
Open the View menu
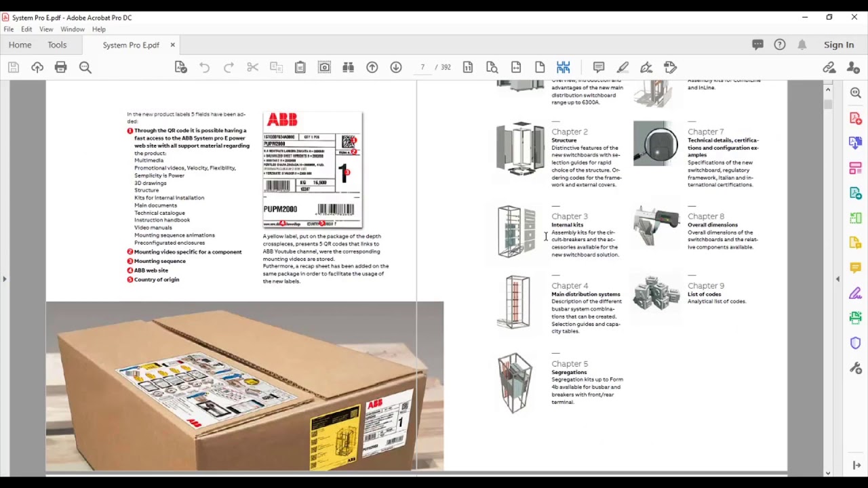[46, 30]
